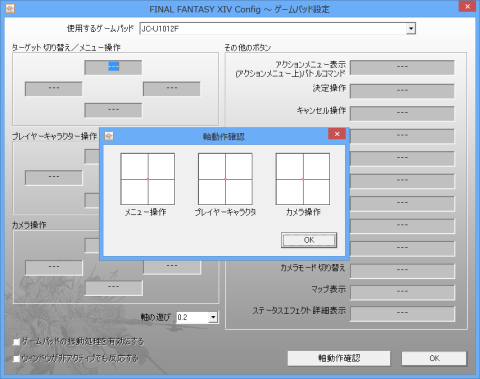Open the 使用するゲームパッド dropdown
The height and width of the screenshot is (379, 480).
[x=411, y=29]
